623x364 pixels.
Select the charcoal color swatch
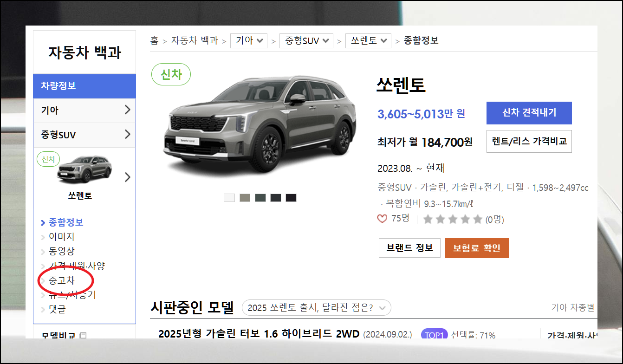[x=275, y=198]
